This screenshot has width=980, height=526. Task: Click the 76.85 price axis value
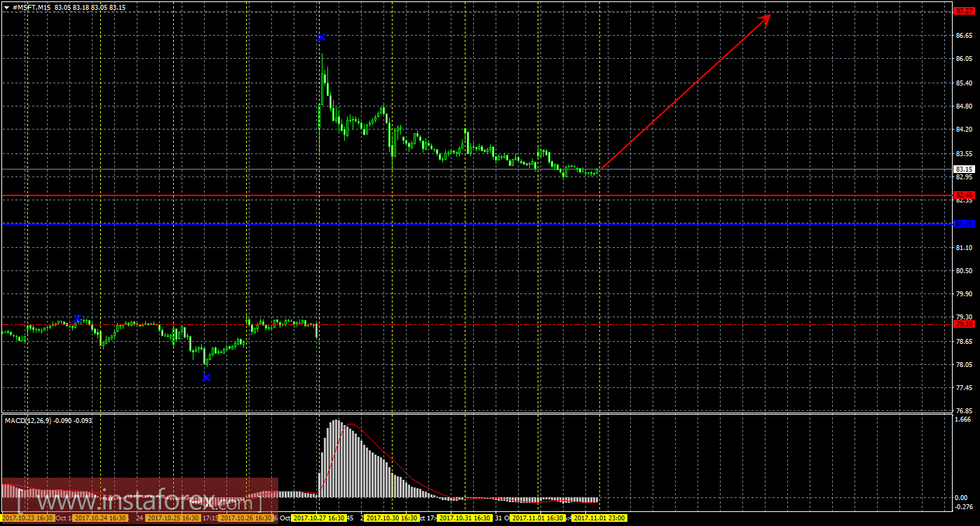[x=965, y=411]
